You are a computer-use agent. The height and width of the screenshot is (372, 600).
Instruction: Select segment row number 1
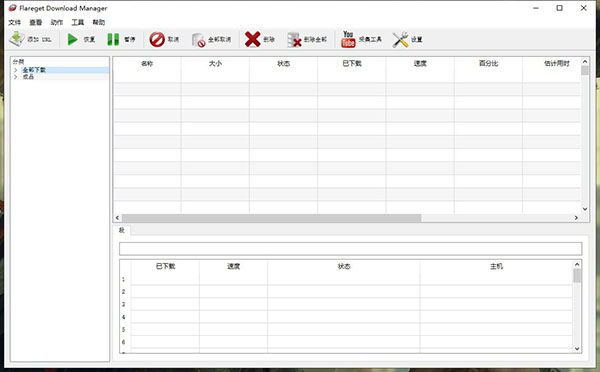point(123,279)
